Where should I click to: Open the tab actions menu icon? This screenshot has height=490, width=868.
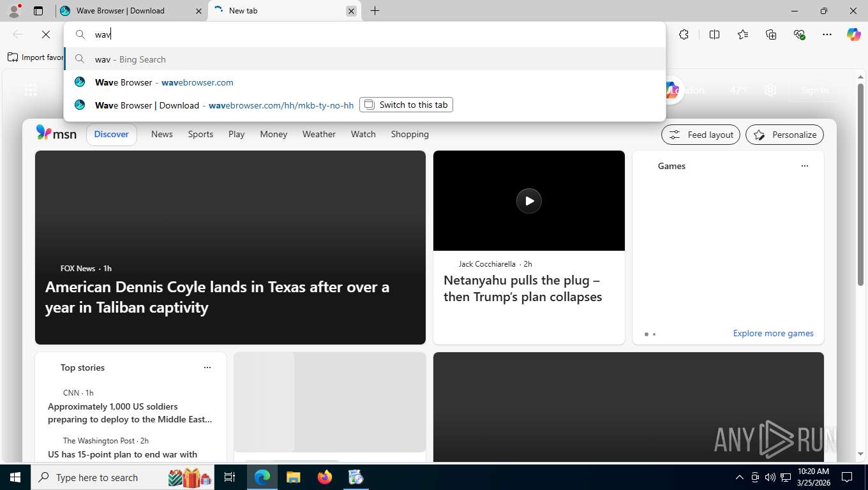point(38,11)
